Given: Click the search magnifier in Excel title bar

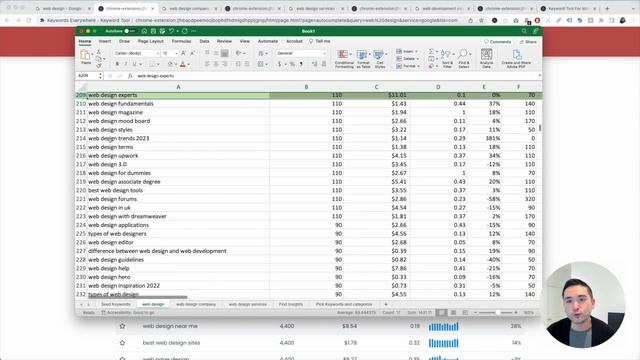Looking at the screenshot, I should point(524,31).
